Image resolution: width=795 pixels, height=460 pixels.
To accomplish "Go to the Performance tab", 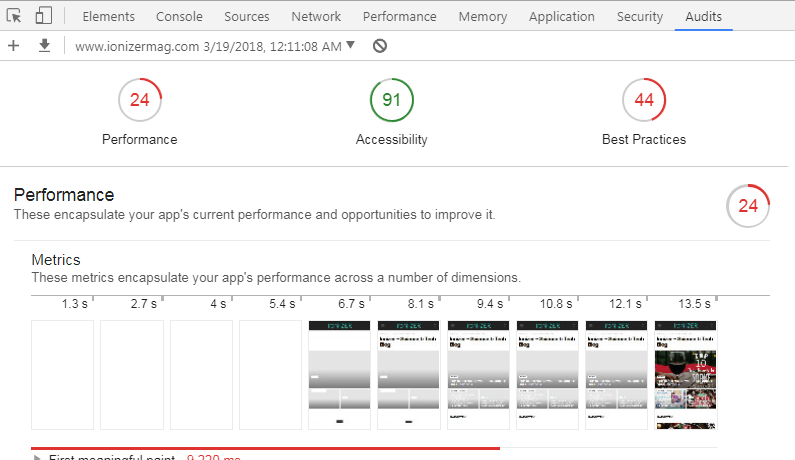I will click(400, 16).
